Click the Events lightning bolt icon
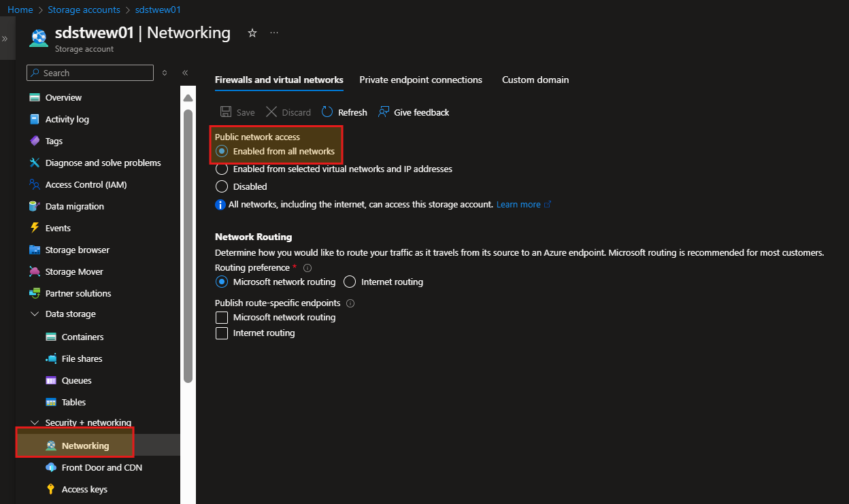This screenshot has width=849, height=504. pos(35,228)
